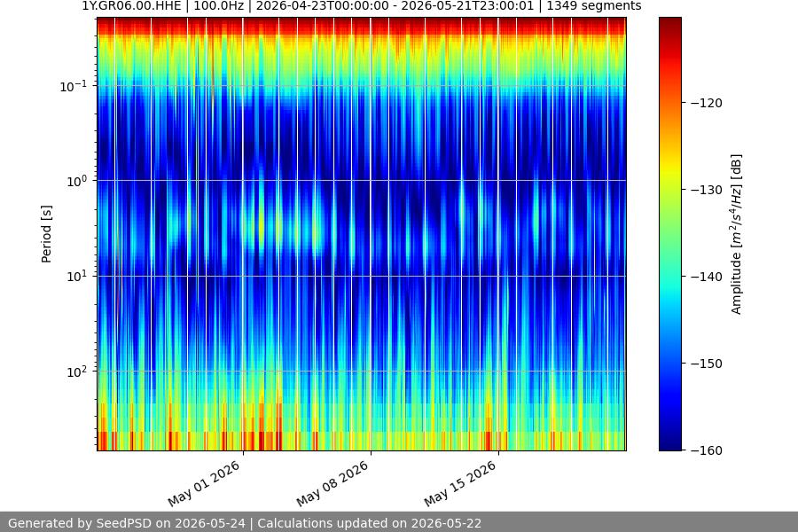Click the 'May 08 2026' x-axis date label

[332, 483]
